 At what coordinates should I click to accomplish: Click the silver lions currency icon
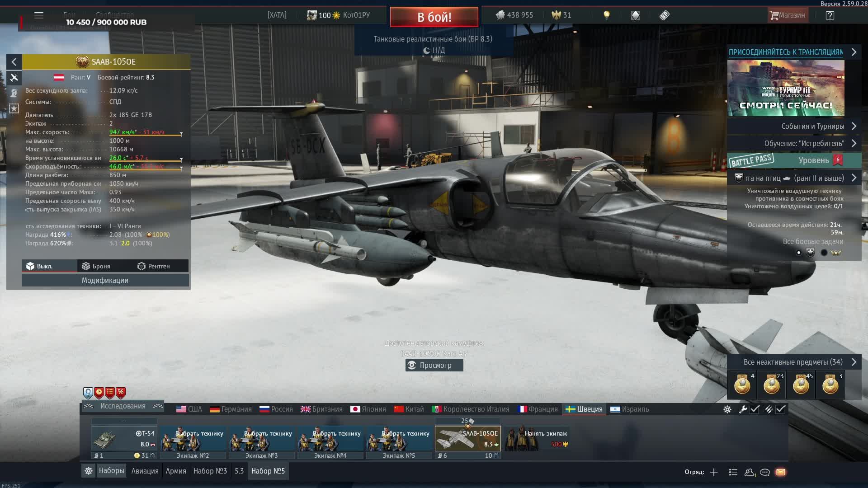pyautogui.click(x=500, y=15)
